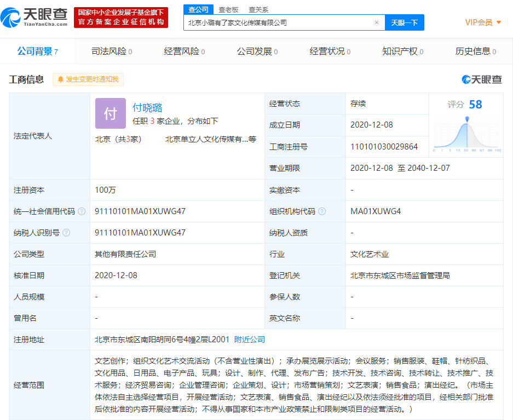Screen dimensions: 513x420
Task: Click the registration number 110101030029864
Action: point(384,147)
